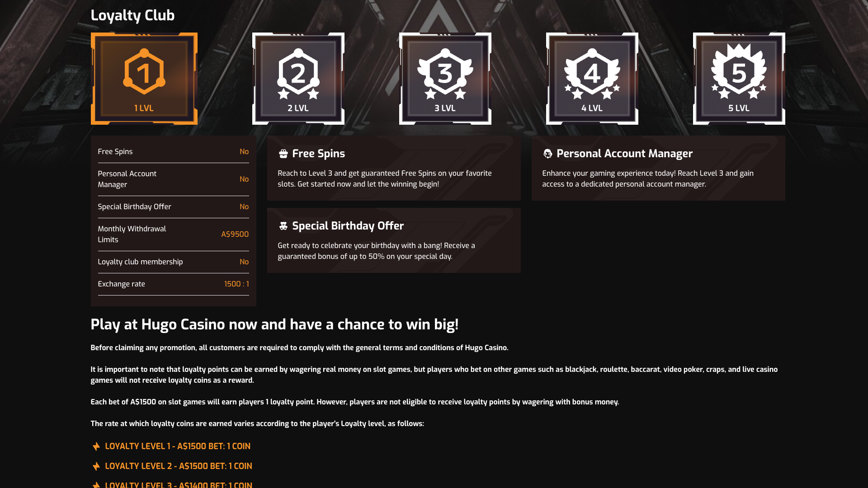
Task: Switch to the 3 LVL badge
Action: click(445, 79)
